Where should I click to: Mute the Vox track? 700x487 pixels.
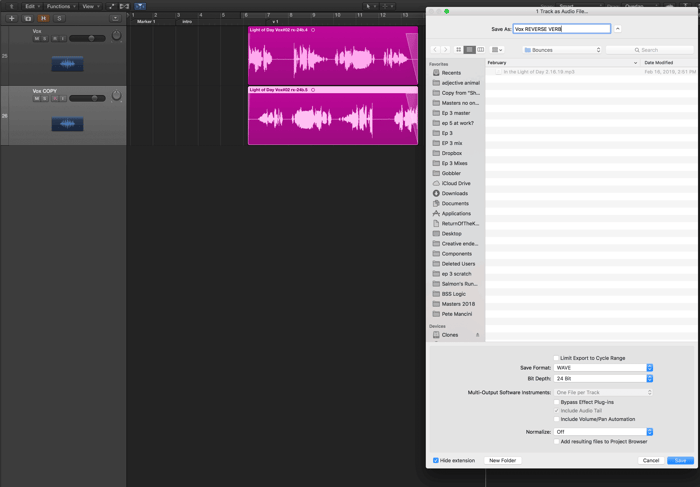point(37,39)
